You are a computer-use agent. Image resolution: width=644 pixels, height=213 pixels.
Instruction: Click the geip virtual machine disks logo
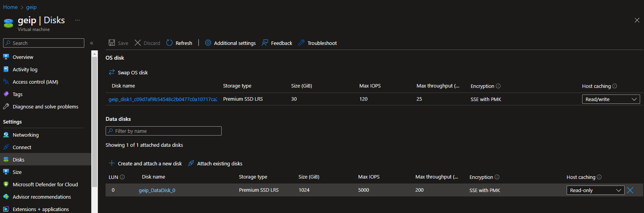9,23
